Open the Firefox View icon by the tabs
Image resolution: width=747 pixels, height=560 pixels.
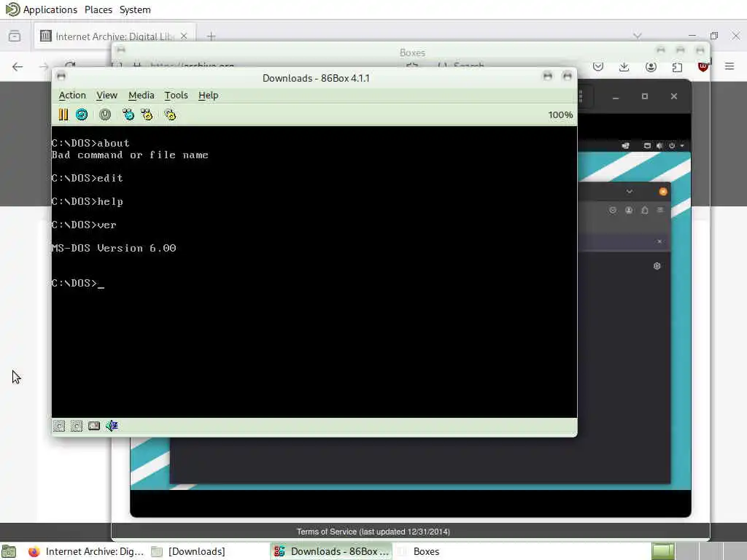(x=15, y=36)
